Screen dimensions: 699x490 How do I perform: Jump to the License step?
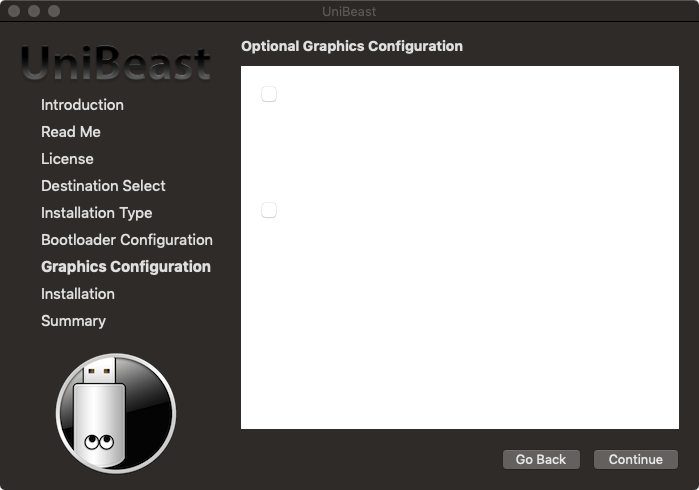(67, 159)
